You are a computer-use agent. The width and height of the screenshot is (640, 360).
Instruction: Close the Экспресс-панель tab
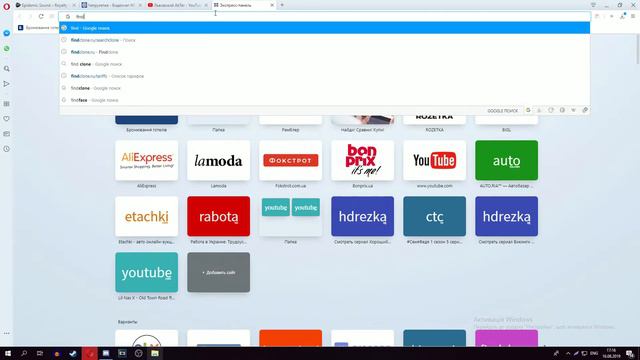pyautogui.click(x=272, y=5)
